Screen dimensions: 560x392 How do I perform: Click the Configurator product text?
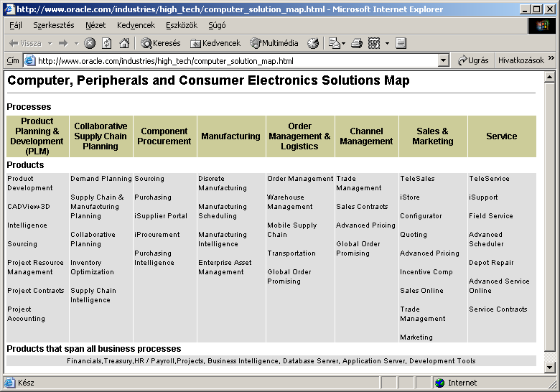point(421,215)
